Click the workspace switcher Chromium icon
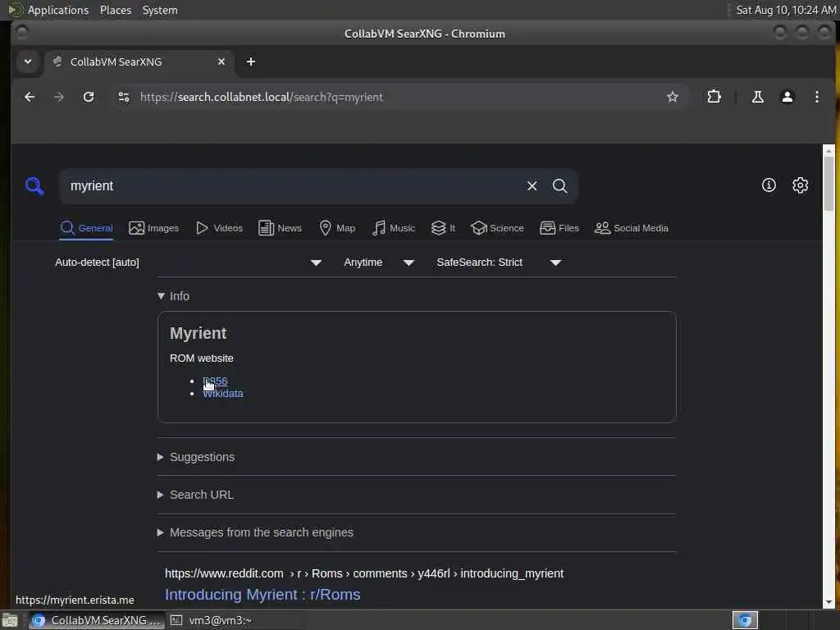 click(x=745, y=620)
